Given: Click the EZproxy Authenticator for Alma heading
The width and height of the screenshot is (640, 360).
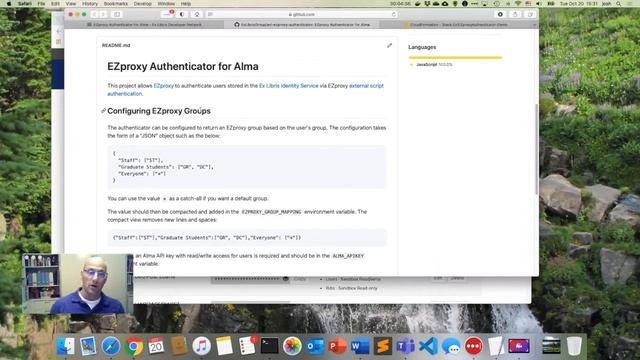Looking at the screenshot, I should (x=183, y=67).
